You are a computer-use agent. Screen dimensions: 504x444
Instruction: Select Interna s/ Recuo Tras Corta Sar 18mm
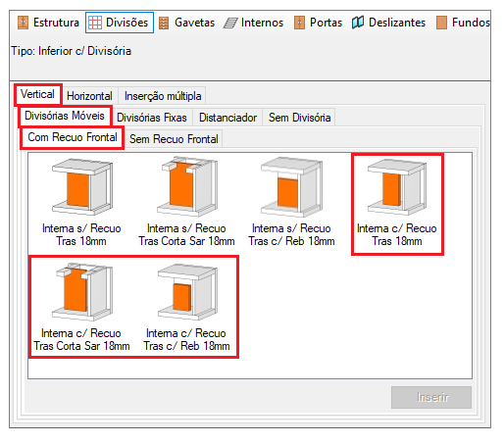coord(186,202)
